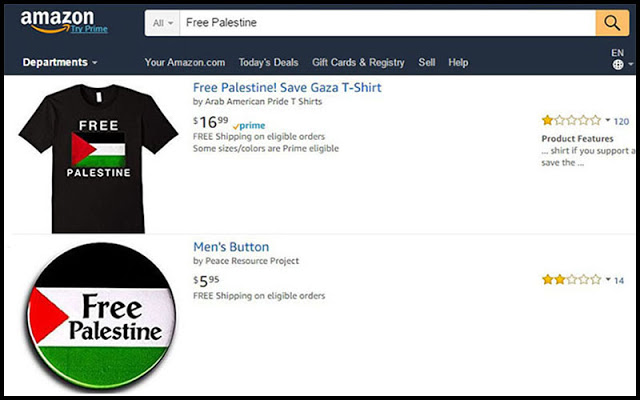Click the Prime badge beside $16.99

[x=248, y=124]
